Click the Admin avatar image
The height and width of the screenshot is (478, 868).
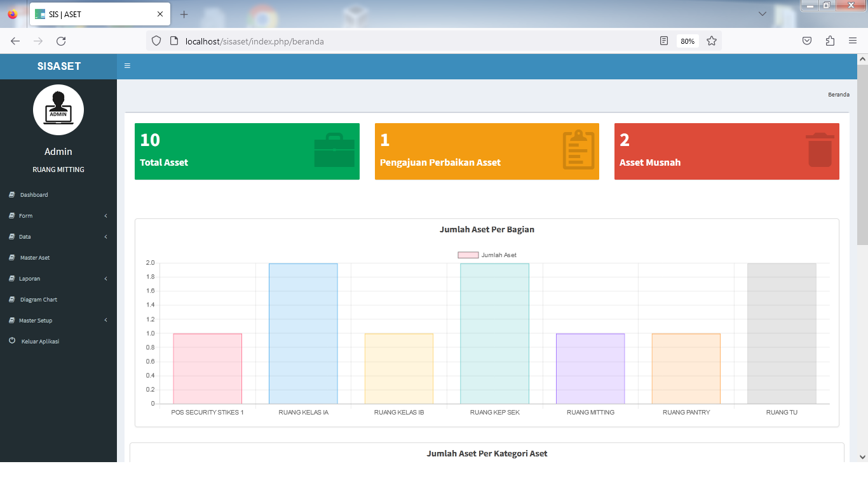(x=58, y=110)
